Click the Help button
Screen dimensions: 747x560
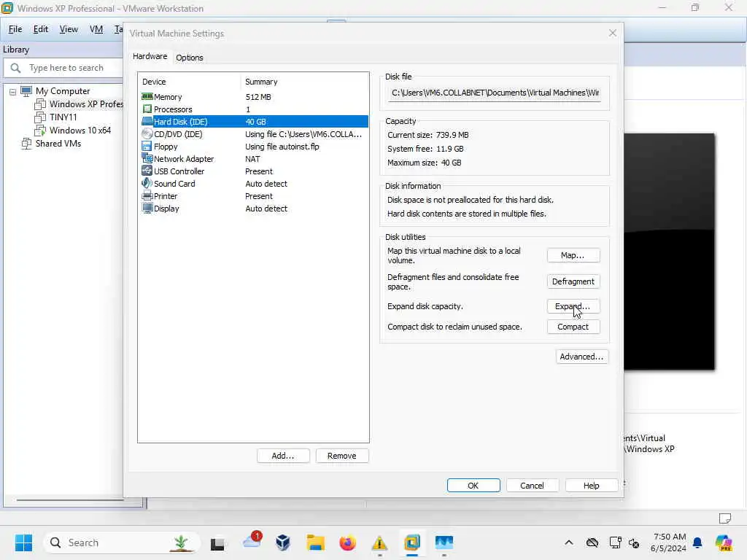point(591,485)
